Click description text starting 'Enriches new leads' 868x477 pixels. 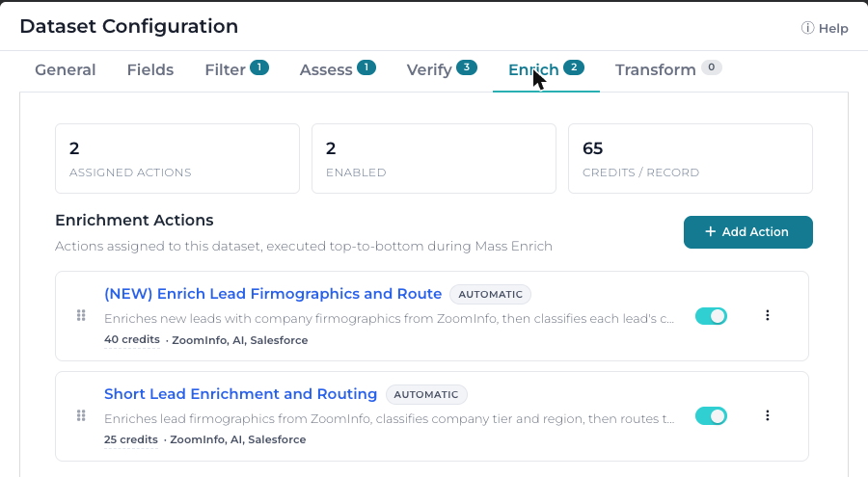coord(390,319)
